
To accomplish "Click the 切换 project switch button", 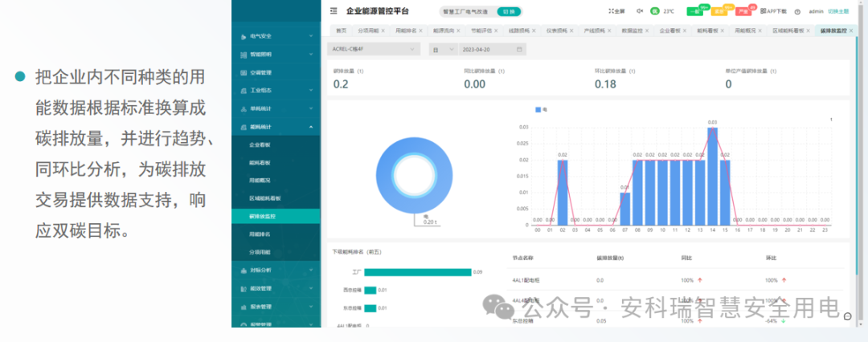I will (x=509, y=11).
